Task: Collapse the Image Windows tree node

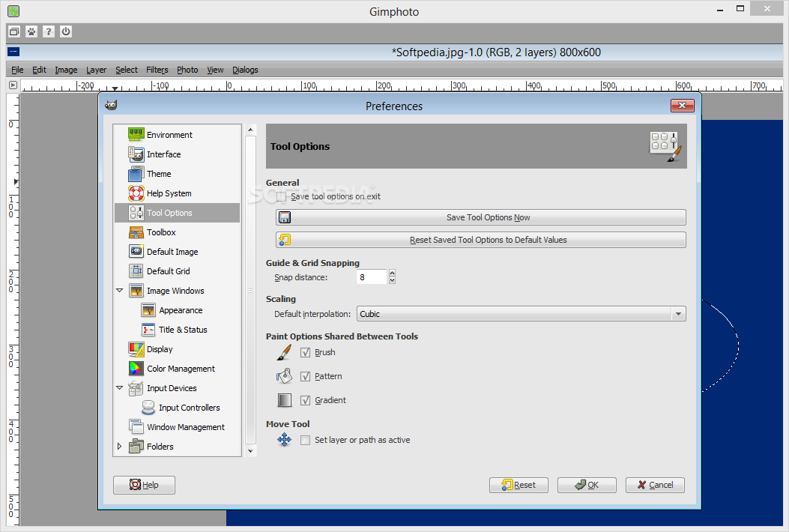Action: click(120, 291)
